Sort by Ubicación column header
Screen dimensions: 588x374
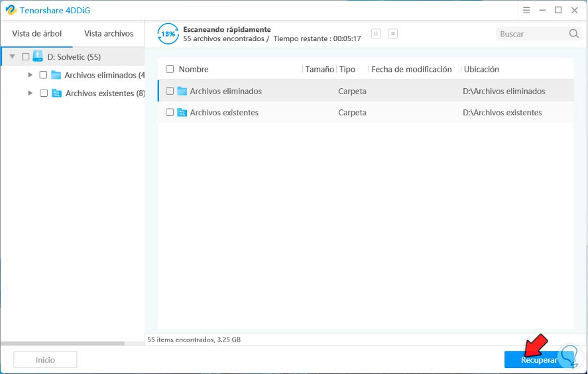[481, 69]
